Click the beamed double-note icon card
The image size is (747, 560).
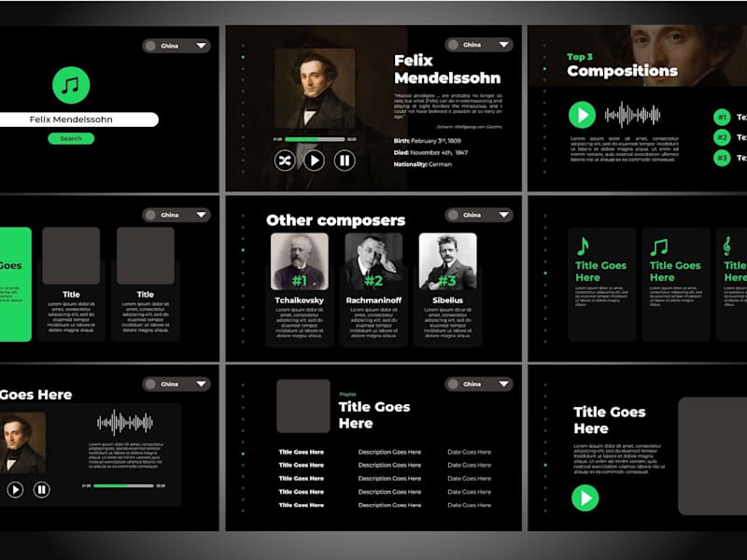(676, 285)
